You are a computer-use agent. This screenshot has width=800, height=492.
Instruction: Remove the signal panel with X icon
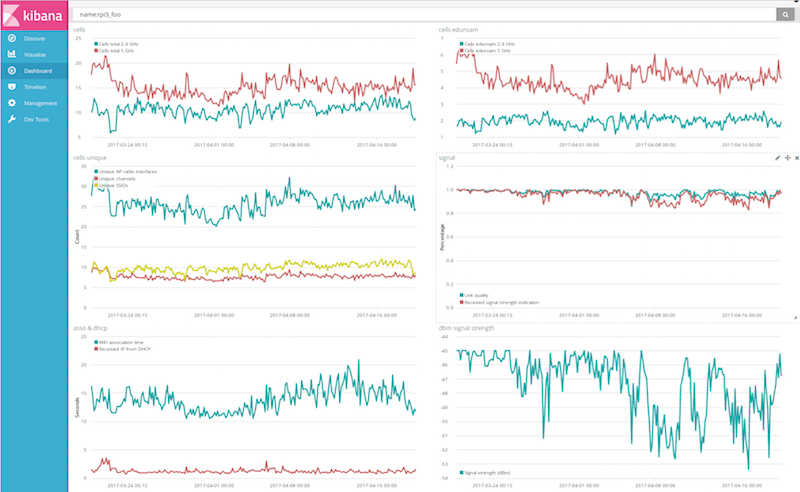tap(796, 158)
